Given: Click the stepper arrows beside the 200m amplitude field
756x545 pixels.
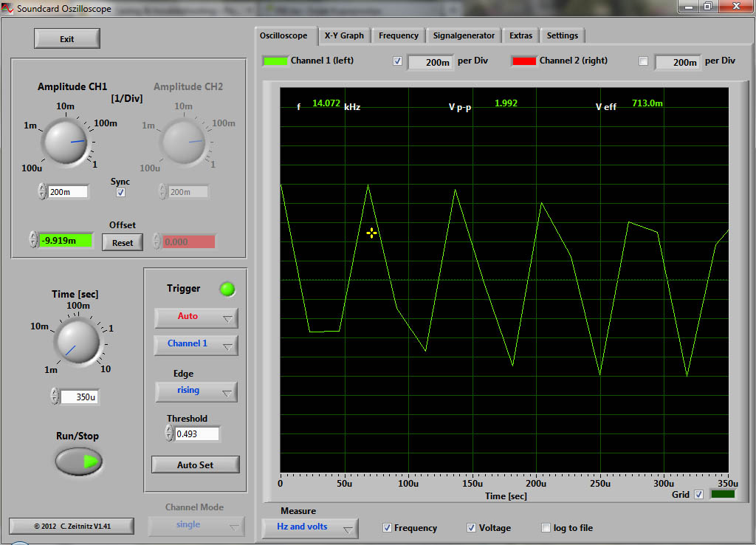Looking at the screenshot, I should click(41, 192).
